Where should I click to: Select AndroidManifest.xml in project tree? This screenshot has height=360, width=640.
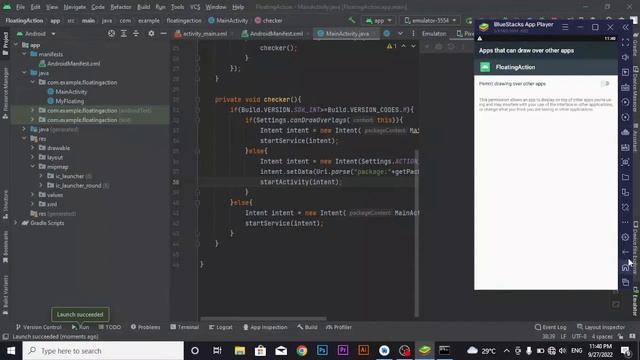click(69, 63)
